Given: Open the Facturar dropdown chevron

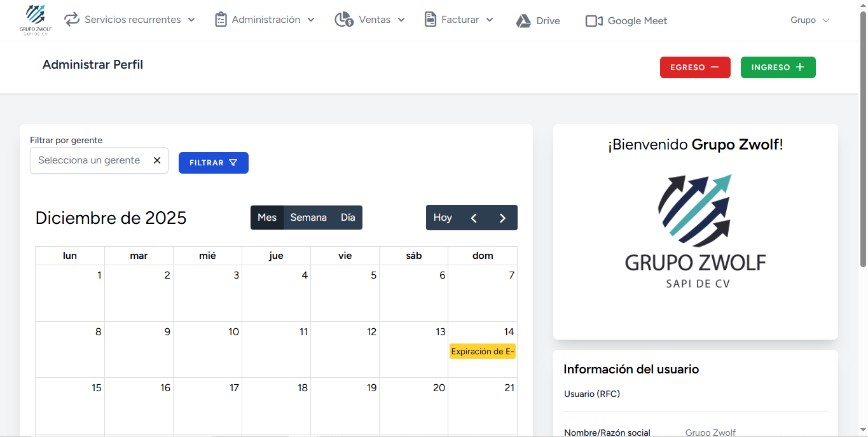Looking at the screenshot, I should (x=490, y=20).
